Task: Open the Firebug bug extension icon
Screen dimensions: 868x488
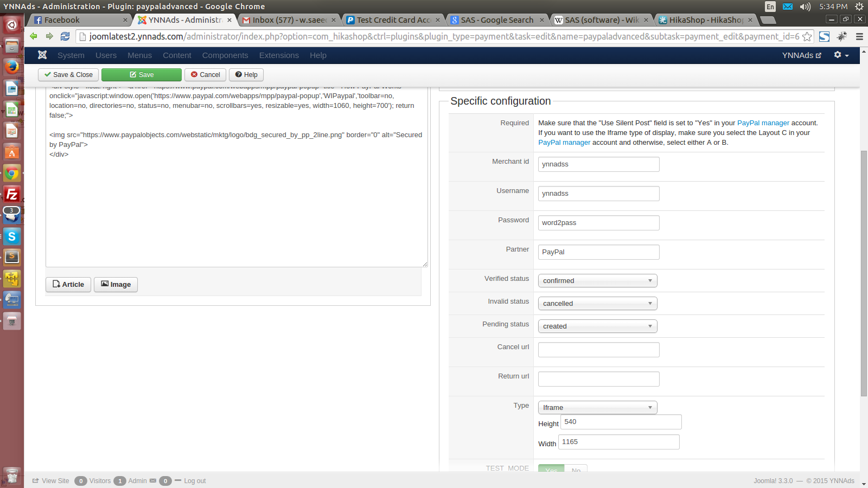Action: pyautogui.click(x=842, y=36)
